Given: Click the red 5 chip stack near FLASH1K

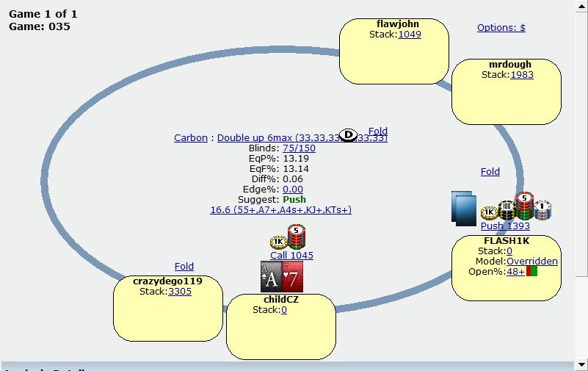Looking at the screenshot, I should coord(524,206).
